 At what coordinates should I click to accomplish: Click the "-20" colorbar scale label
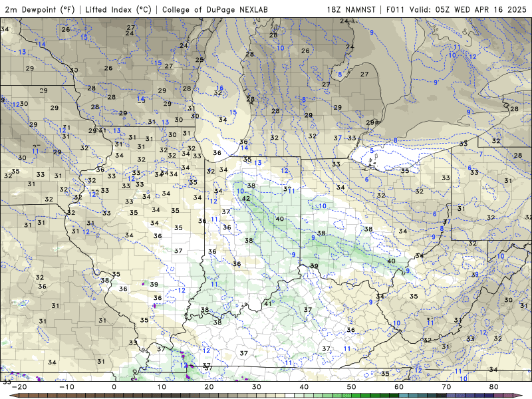point(19,387)
